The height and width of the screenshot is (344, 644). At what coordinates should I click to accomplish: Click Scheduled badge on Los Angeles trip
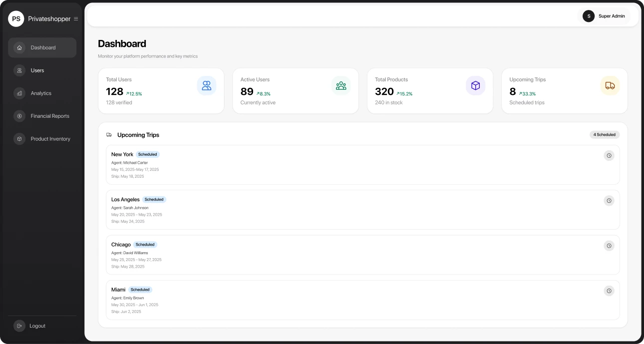154,199
